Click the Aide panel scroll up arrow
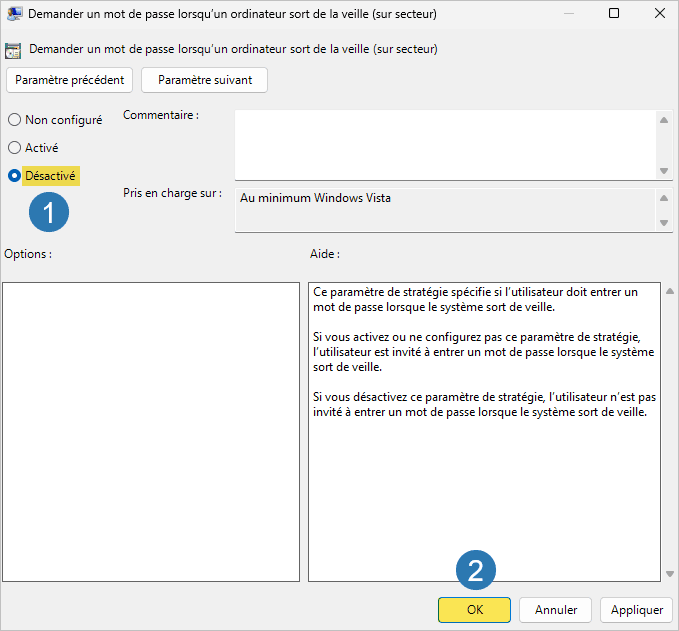 (x=669, y=291)
